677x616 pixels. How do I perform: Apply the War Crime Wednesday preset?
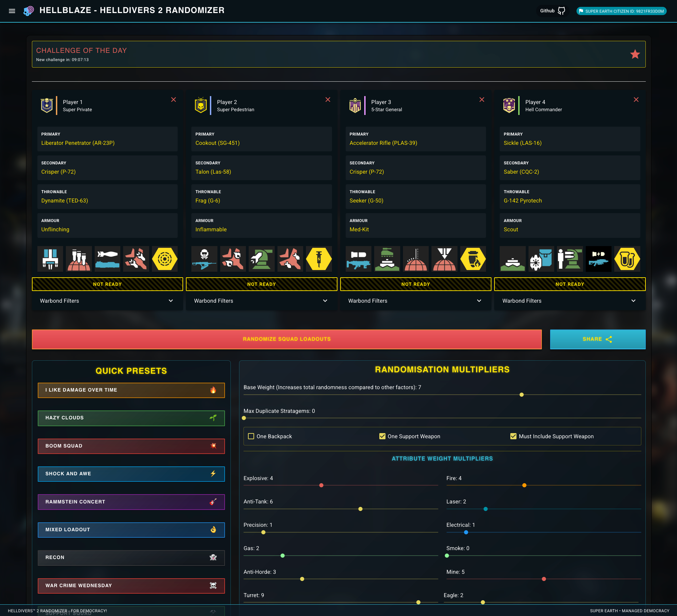click(131, 586)
